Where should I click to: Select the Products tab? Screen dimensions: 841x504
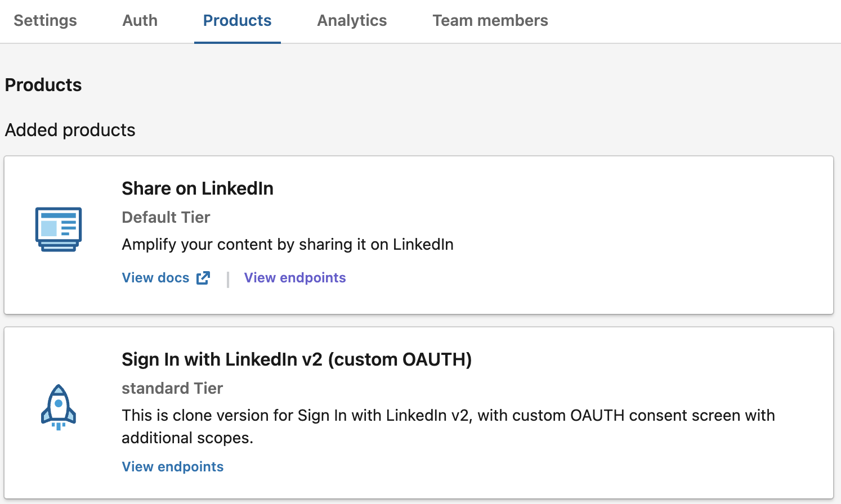pos(238,21)
